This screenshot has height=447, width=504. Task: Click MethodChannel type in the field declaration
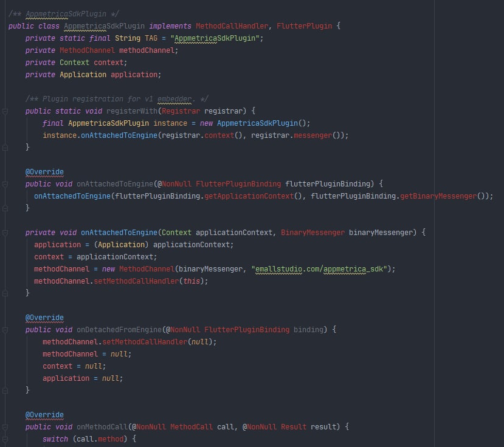click(x=87, y=50)
